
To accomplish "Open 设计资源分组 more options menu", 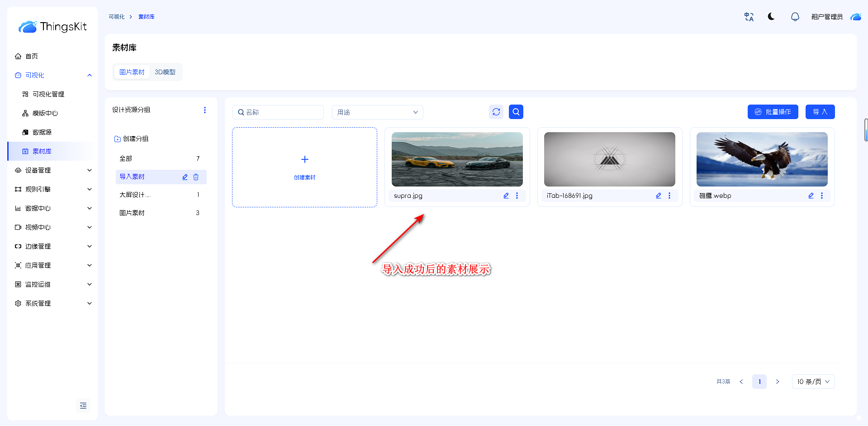I will pyautogui.click(x=205, y=110).
